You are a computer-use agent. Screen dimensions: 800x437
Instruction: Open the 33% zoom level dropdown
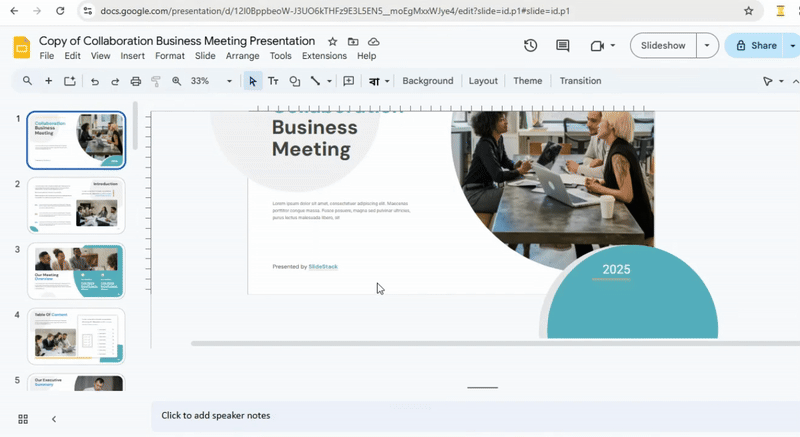[x=229, y=81]
